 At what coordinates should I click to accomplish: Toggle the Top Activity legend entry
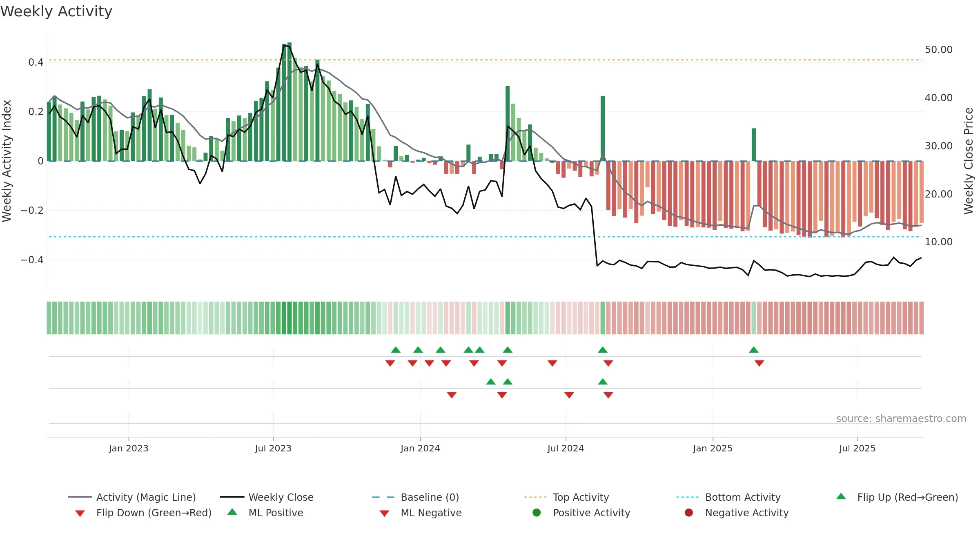(566, 497)
